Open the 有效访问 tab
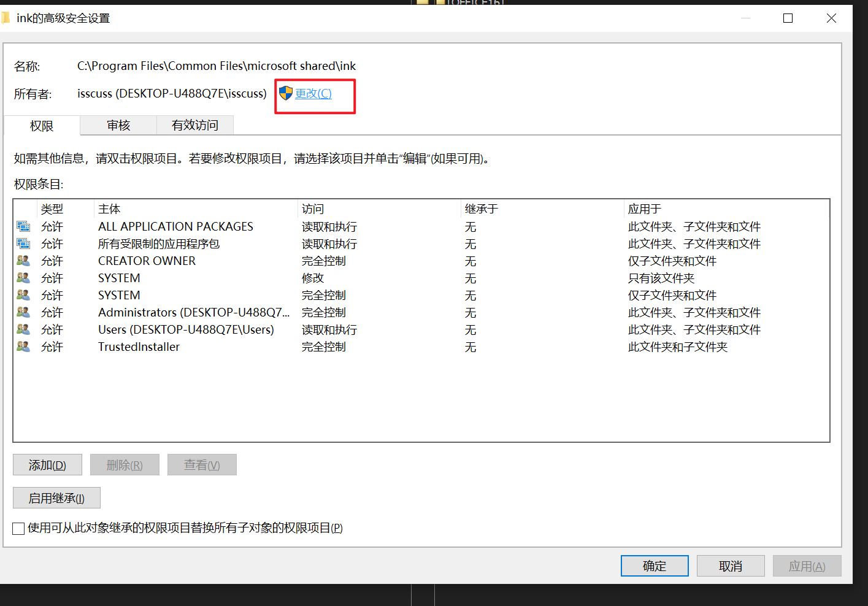868x606 pixels. (194, 126)
